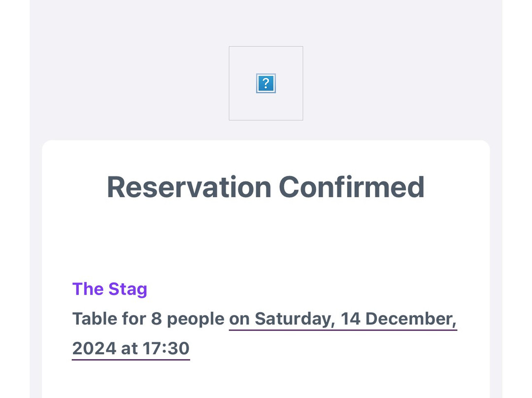Click the underlined "2024 at 17:30" text
The height and width of the screenshot is (398, 532).
coord(131,348)
